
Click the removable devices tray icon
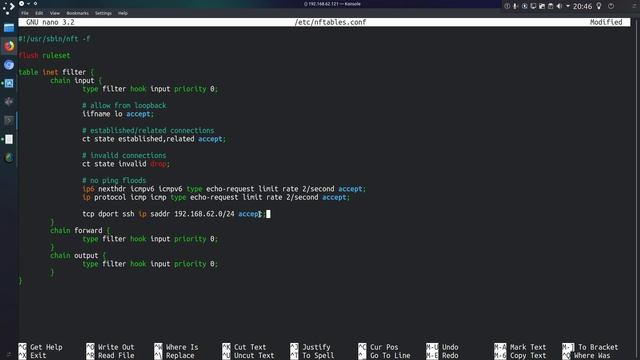[542, 6]
